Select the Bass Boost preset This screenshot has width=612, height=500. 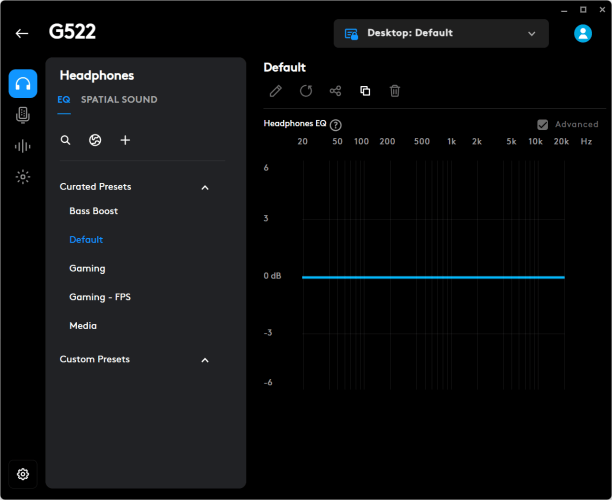tap(94, 211)
